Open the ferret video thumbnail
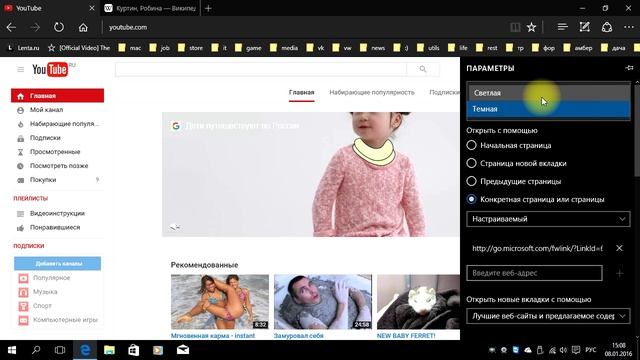The height and width of the screenshot is (360, 640). point(418,302)
